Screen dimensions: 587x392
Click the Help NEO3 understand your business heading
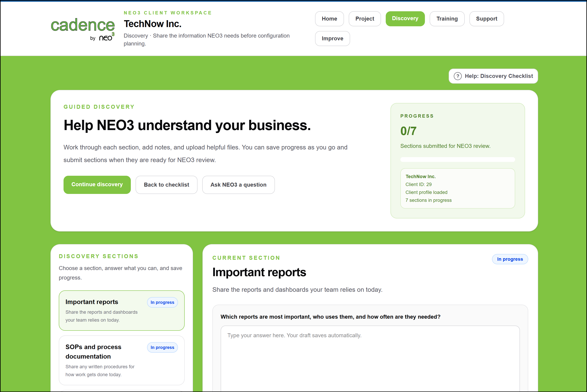[x=187, y=125]
